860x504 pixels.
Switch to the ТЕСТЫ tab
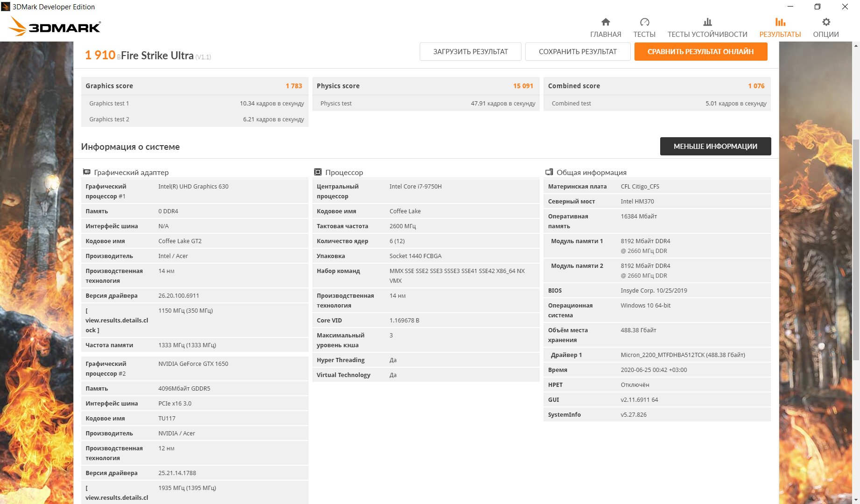[x=644, y=34]
